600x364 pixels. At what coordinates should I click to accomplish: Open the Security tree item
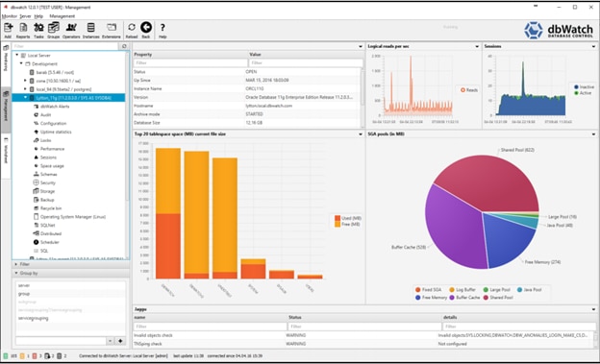(48, 182)
